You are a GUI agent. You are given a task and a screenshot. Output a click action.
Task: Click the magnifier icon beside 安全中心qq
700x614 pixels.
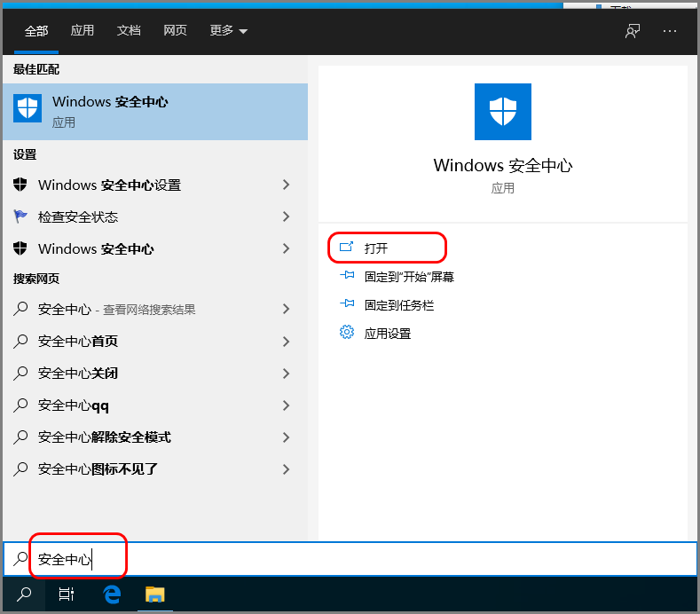[x=20, y=405]
